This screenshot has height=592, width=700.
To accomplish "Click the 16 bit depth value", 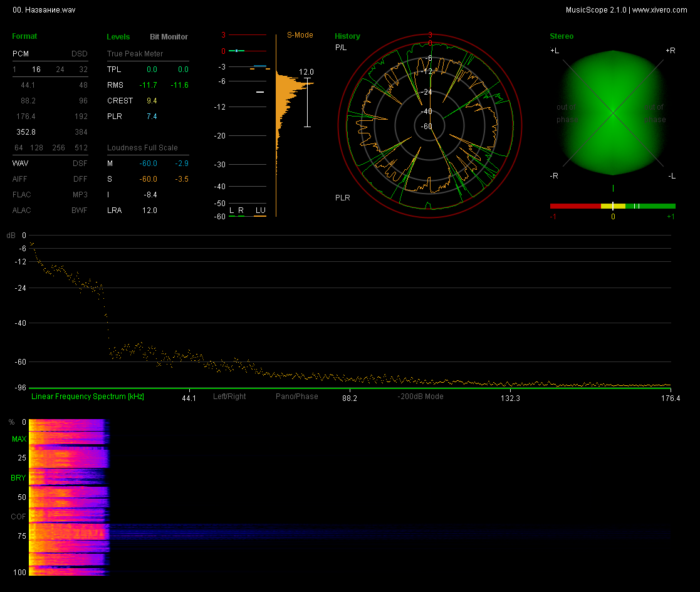I will coord(36,70).
